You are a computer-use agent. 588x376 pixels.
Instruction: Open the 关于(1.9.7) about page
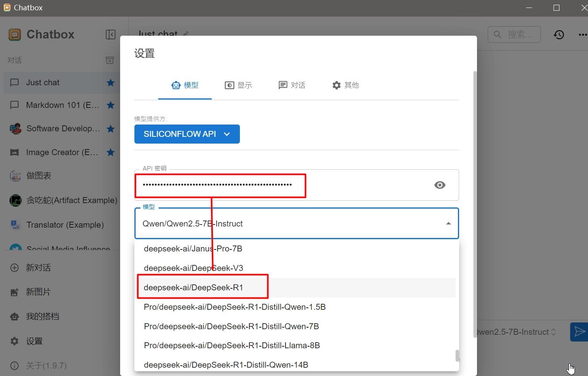61,365
